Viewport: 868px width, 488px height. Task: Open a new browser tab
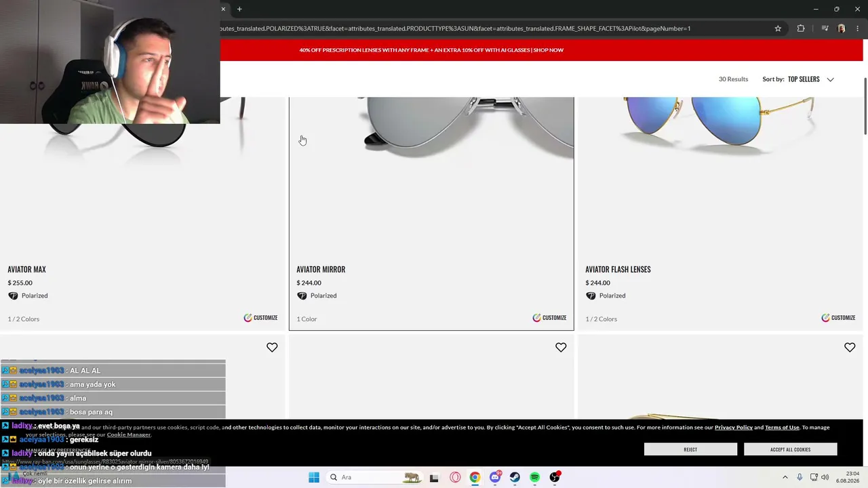(239, 9)
